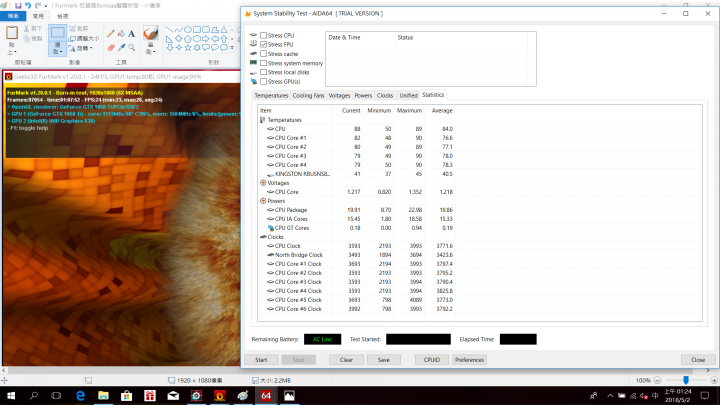Switch to the Unified tab
The width and height of the screenshot is (720, 405).
(408, 96)
